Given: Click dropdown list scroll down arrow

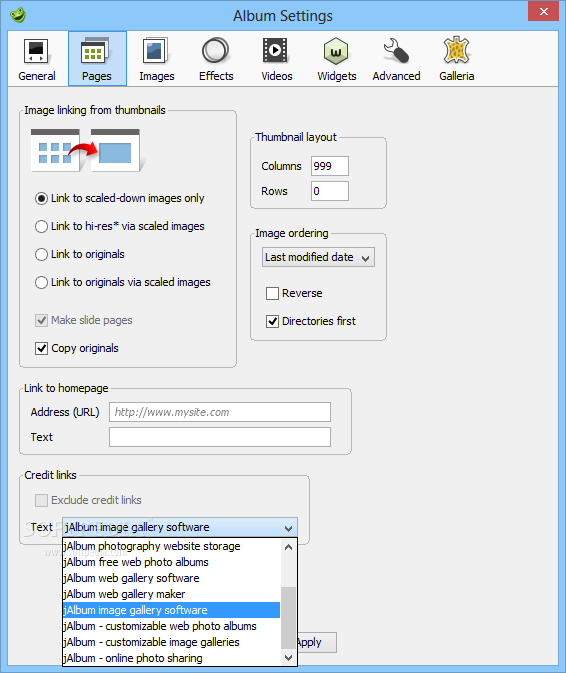Looking at the screenshot, I should click(x=288, y=658).
